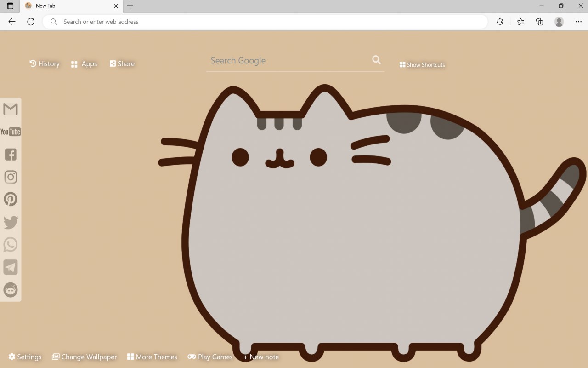Open the Instagram sidebar icon
The image size is (588, 368).
click(x=11, y=177)
